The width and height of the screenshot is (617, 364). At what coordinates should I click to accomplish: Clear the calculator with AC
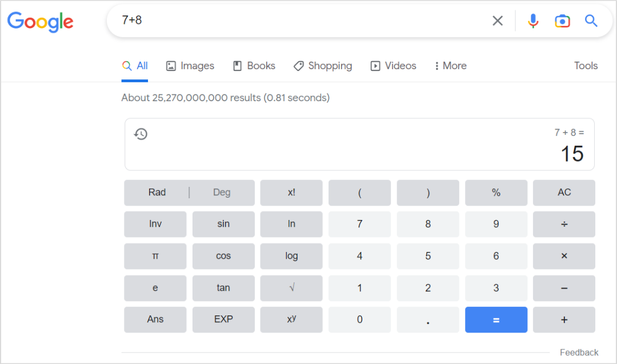tap(564, 193)
